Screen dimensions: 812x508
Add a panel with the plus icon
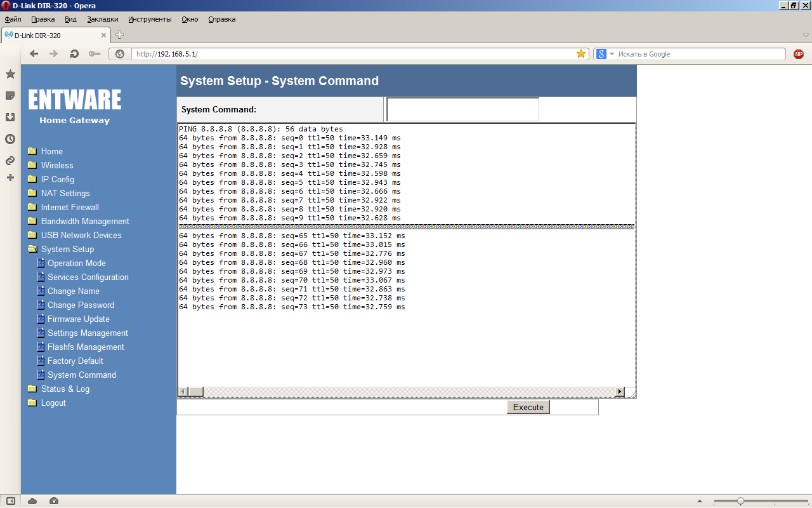pos(10,178)
